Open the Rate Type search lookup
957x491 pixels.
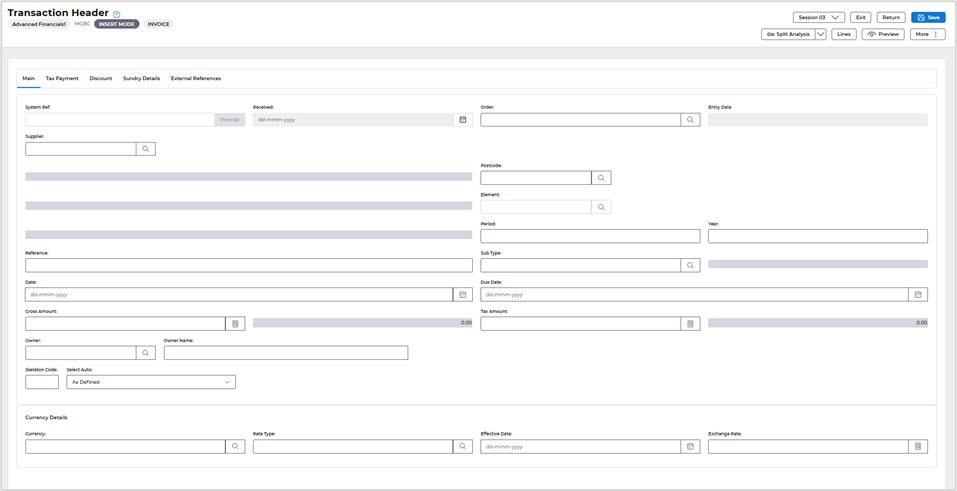click(x=463, y=447)
